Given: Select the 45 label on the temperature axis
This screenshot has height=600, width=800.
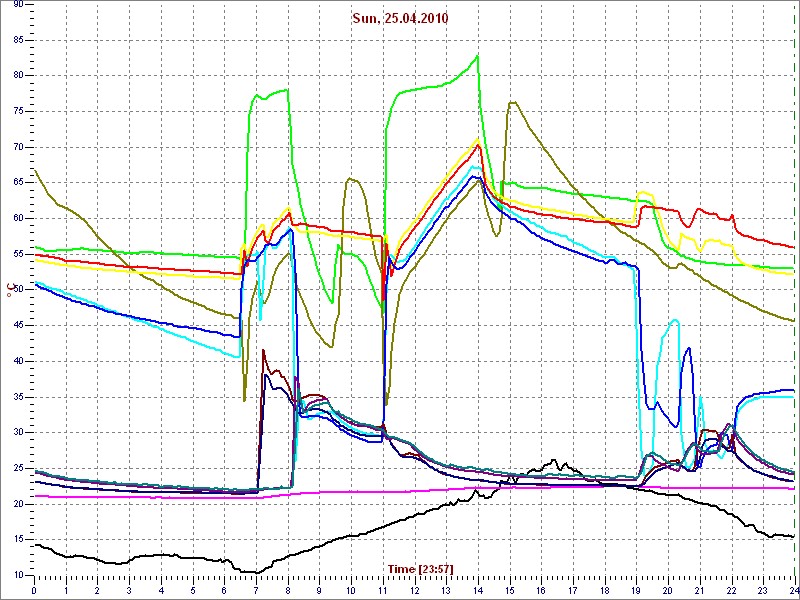Looking at the screenshot, I should point(18,326).
